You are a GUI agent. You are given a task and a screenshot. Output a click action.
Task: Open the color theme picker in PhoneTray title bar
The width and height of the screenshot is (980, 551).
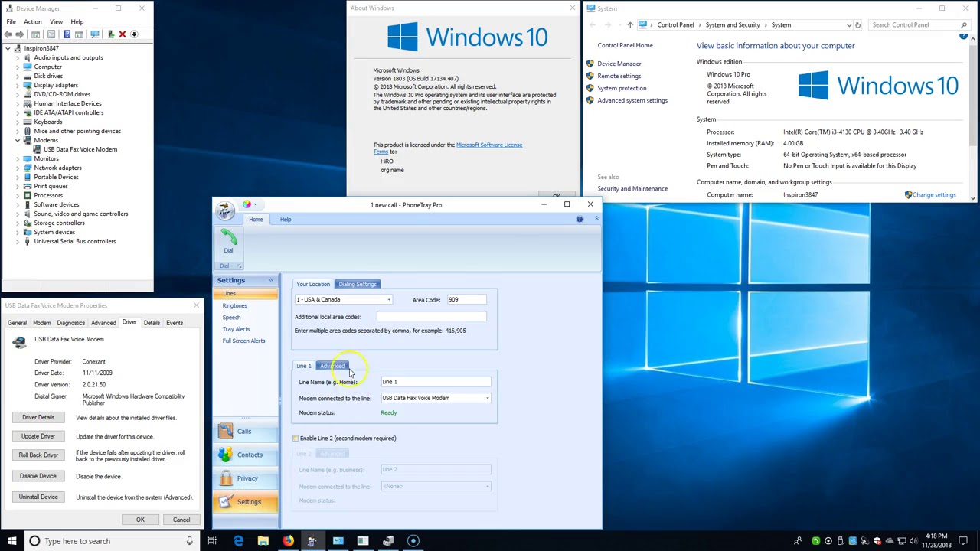[x=247, y=204]
